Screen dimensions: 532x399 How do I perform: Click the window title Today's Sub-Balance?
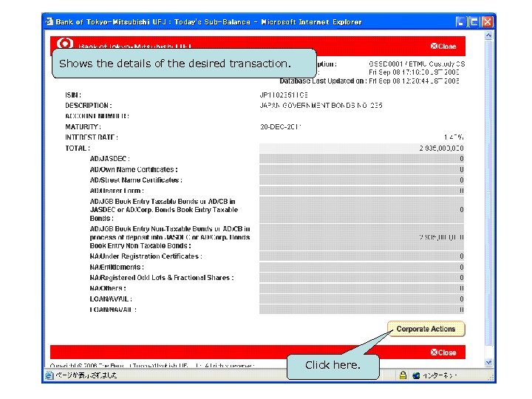[212, 22]
